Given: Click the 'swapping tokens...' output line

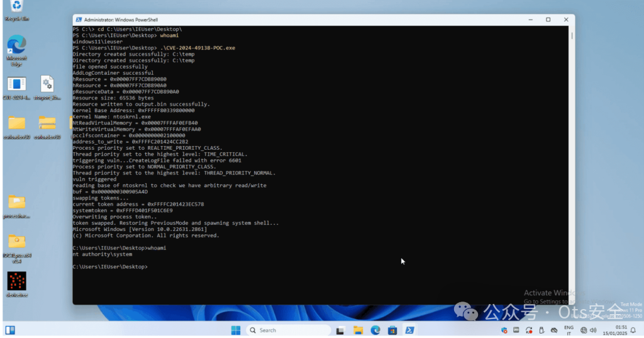Looking at the screenshot, I should pyautogui.click(x=101, y=198).
